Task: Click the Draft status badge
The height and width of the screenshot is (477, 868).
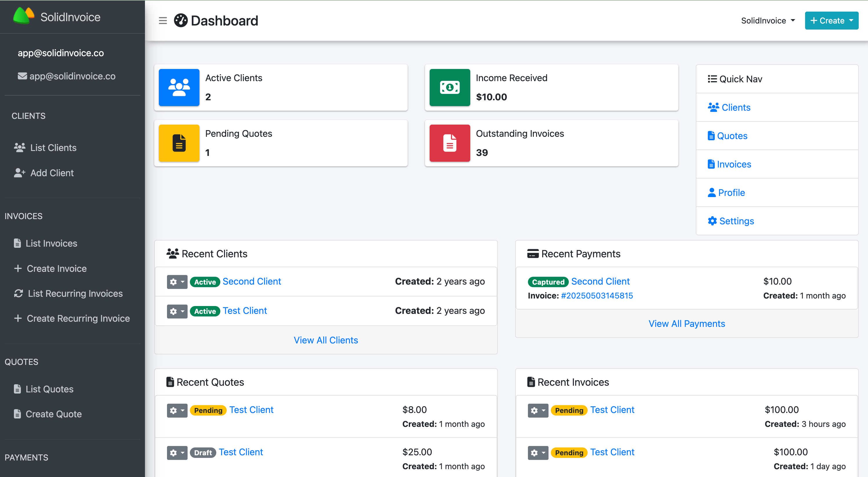Action: pos(203,453)
